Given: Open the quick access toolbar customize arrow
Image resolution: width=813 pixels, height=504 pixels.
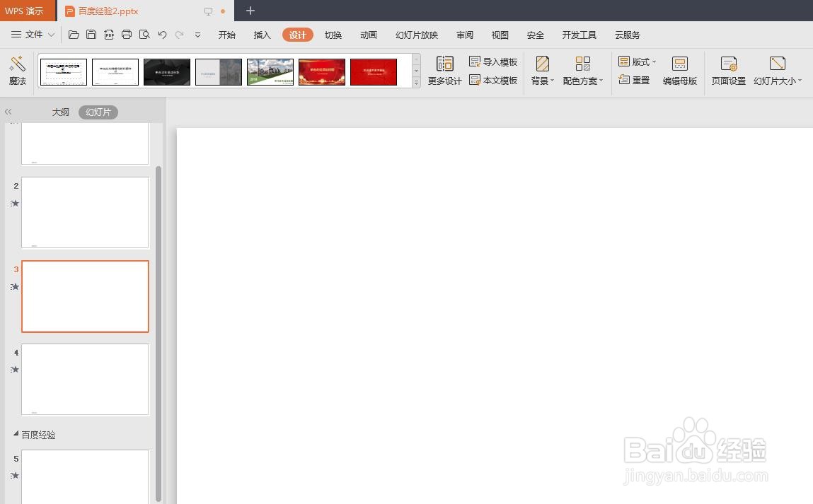Looking at the screenshot, I should coord(197,35).
